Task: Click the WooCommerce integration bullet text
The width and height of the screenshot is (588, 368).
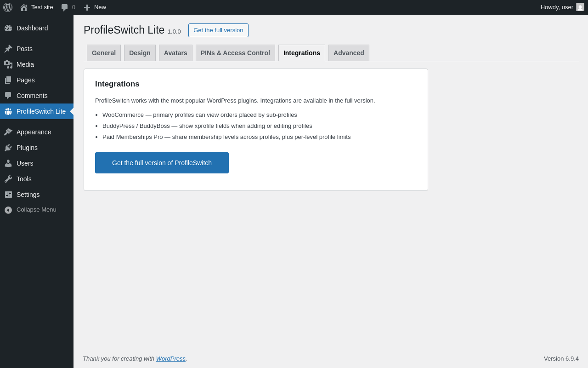Action: click(x=200, y=115)
